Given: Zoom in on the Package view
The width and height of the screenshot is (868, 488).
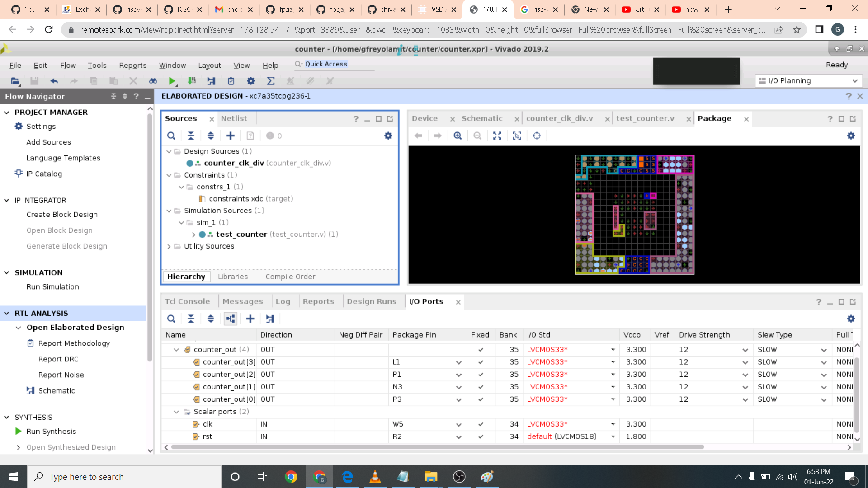Looking at the screenshot, I should [458, 136].
